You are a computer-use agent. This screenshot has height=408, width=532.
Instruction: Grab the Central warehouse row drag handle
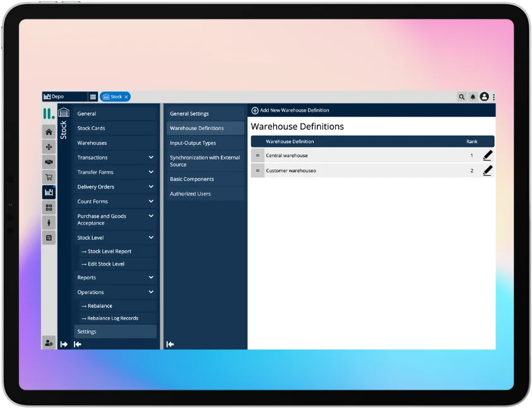coord(257,155)
